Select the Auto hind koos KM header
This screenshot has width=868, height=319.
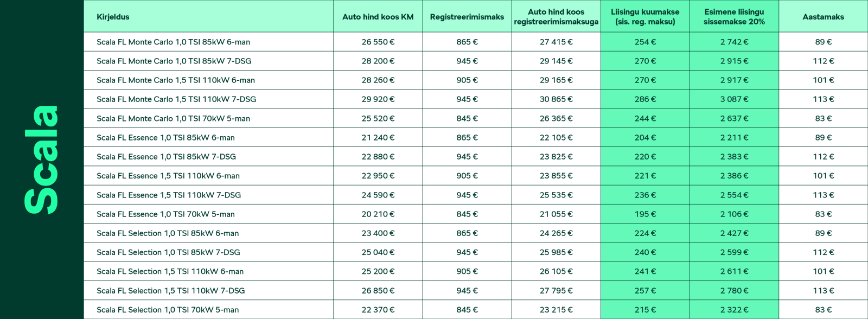pyautogui.click(x=378, y=17)
